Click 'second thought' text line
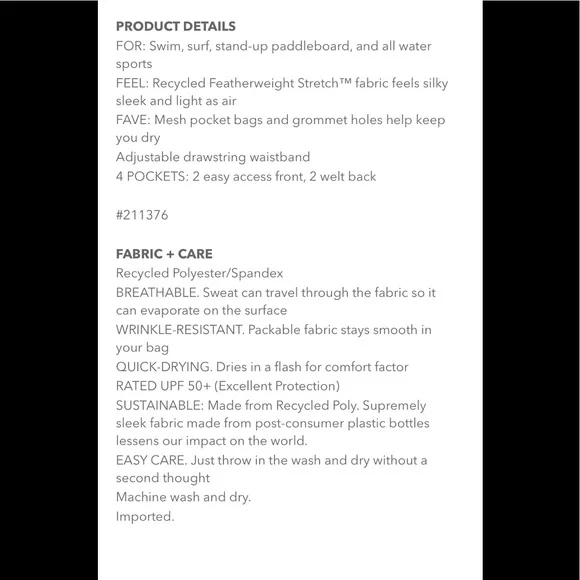Screen dimensions: 580x580 pyautogui.click(x=163, y=478)
